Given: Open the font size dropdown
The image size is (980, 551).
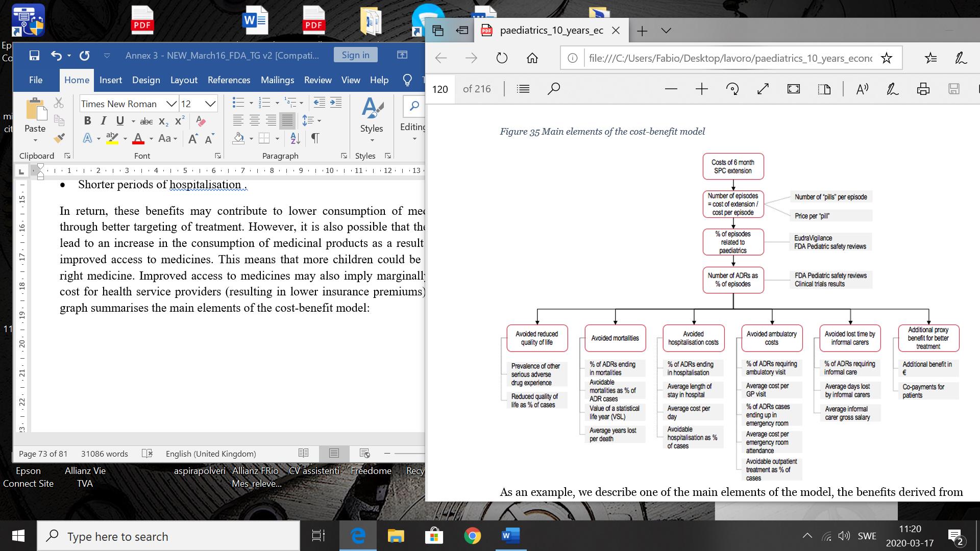Looking at the screenshot, I should (210, 104).
